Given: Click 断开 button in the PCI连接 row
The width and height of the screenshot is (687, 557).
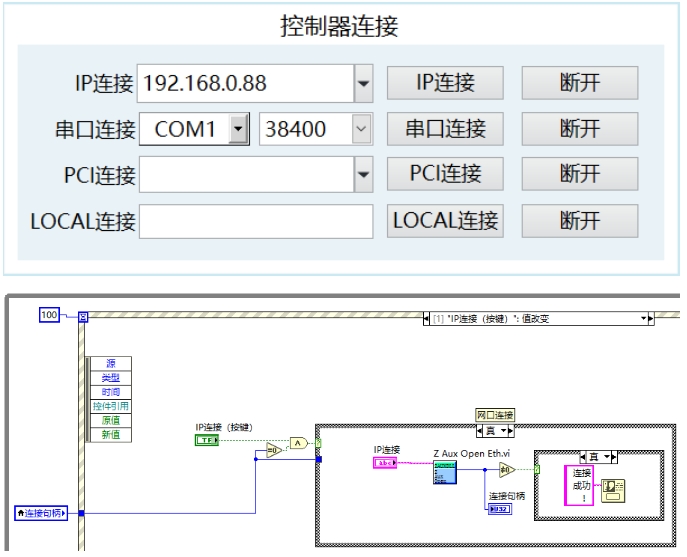Looking at the screenshot, I should 580,174.
